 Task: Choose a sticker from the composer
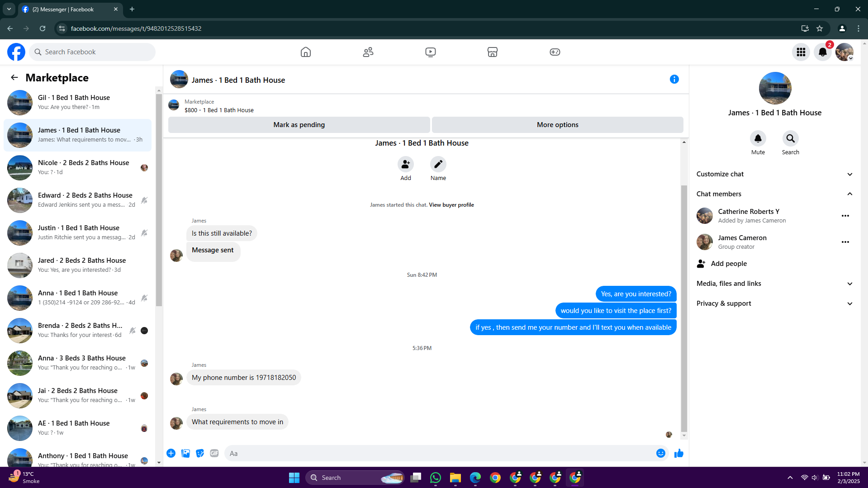point(200,453)
